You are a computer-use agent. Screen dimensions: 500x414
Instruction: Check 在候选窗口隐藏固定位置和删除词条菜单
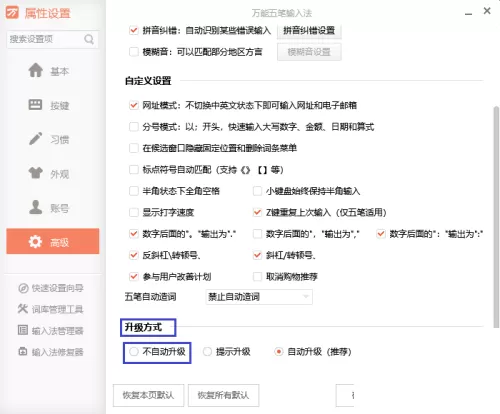coord(134,148)
